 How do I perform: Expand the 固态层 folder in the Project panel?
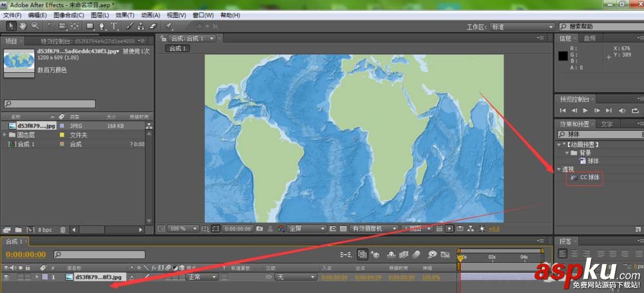click(5, 135)
